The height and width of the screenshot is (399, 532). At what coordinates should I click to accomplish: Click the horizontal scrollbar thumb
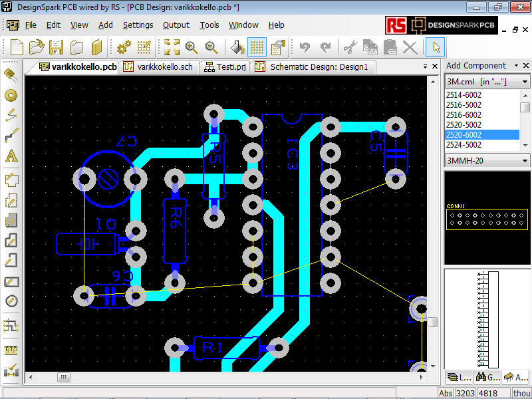click(63, 377)
